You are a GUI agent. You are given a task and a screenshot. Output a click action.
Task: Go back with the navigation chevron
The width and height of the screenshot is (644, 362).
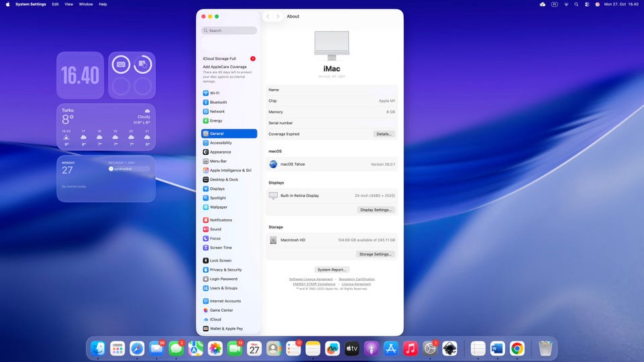tap(268, 16)
